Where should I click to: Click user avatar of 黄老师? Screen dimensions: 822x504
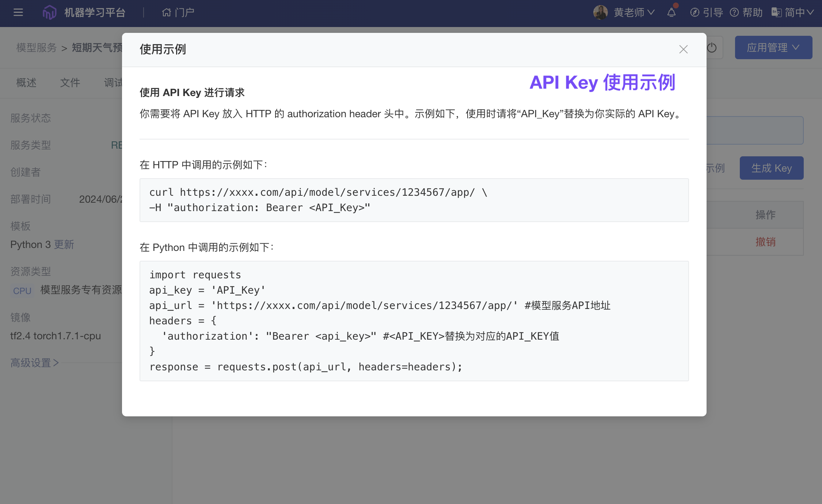(600, 13)
